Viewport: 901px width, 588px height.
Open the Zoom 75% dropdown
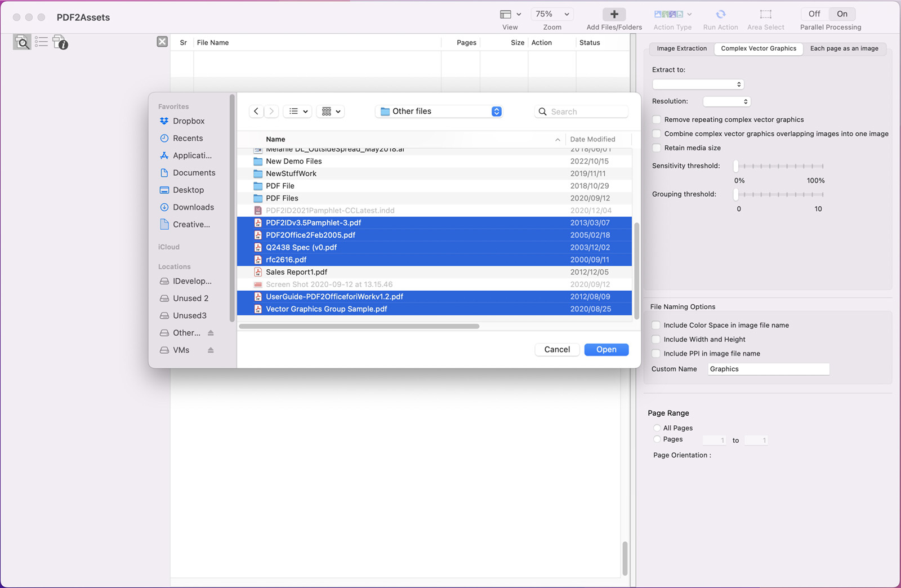(552, 14)
